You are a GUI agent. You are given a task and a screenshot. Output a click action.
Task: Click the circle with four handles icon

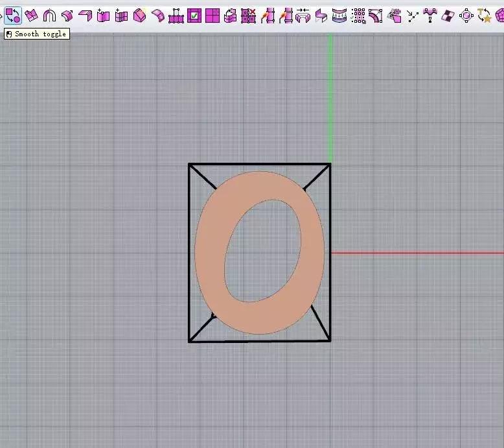click(x=466, y=16)
